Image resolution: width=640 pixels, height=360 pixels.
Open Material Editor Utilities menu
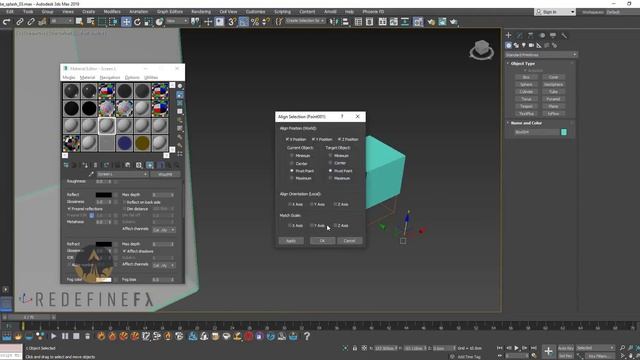click(151, 78)
